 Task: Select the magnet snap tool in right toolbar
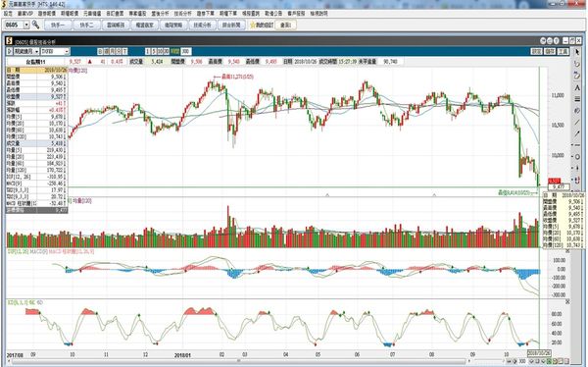577,180
